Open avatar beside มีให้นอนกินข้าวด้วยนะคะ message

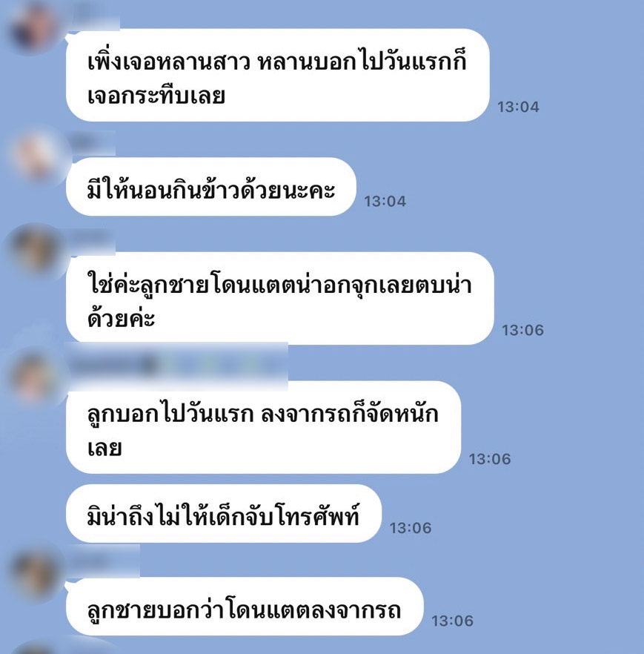click(x=36, y=154)
